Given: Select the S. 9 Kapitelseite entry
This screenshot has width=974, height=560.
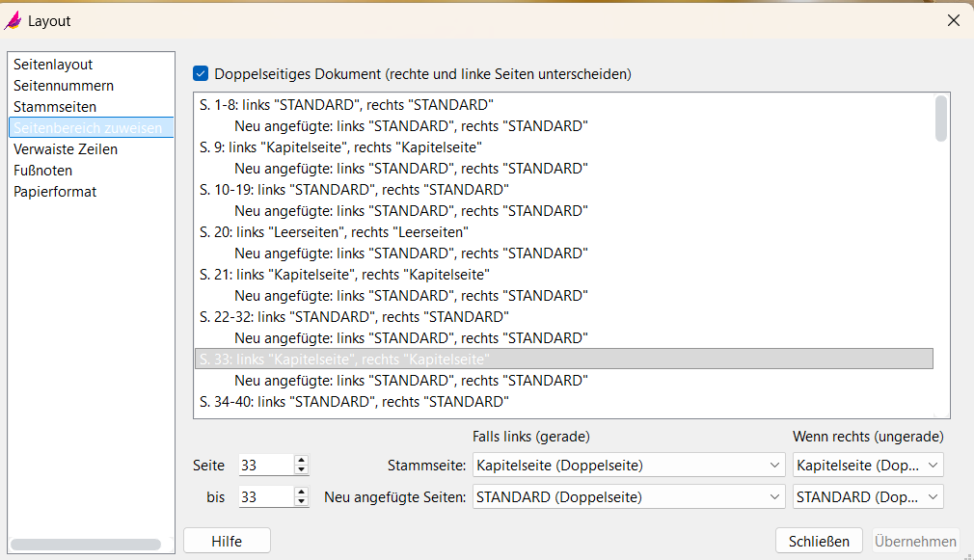Looking at the screenshot, I should click(x=340, y=147).
